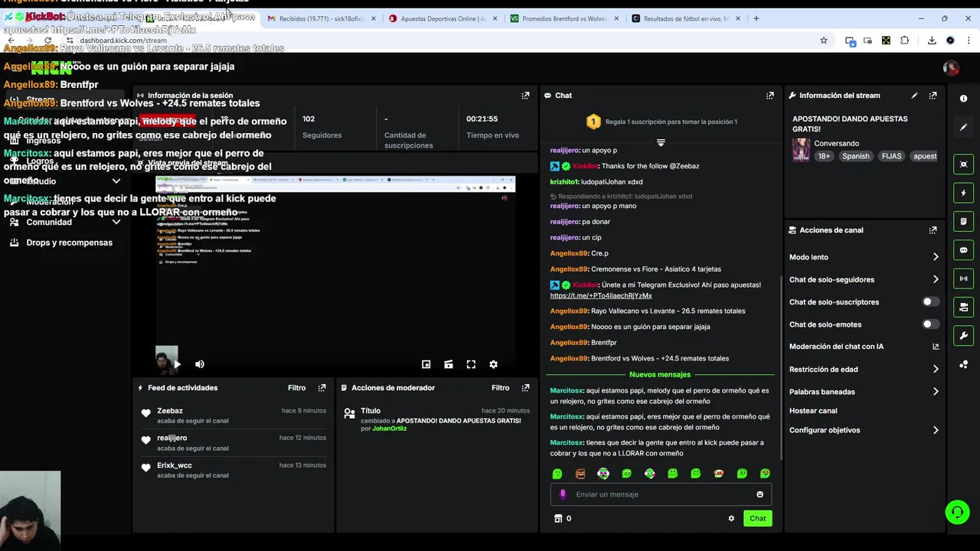Open the shop icon below chat input

coord(558,519)
